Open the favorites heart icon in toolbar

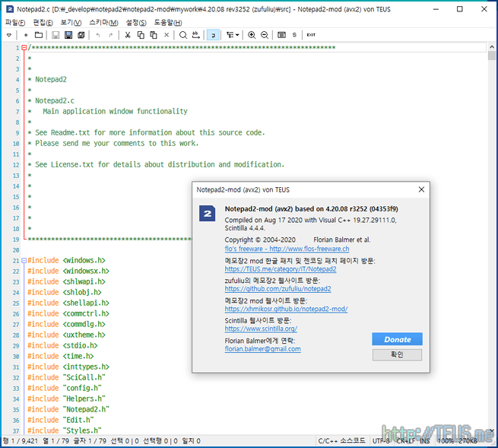point(9,35)
